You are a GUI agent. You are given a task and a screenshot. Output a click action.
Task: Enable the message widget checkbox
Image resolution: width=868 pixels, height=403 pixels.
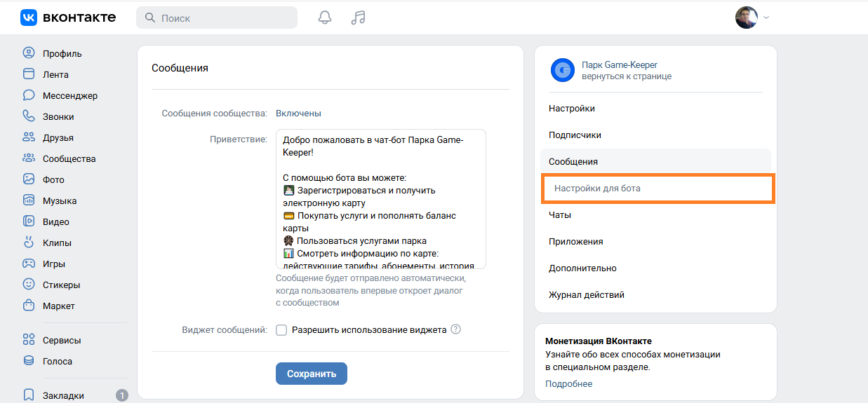281,330
